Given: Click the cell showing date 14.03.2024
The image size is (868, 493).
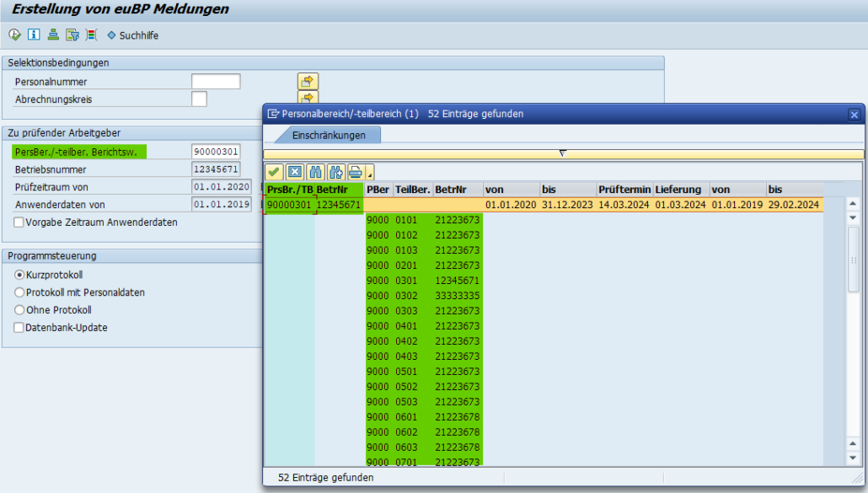Looking at the screenshot, I should [624, 205].
